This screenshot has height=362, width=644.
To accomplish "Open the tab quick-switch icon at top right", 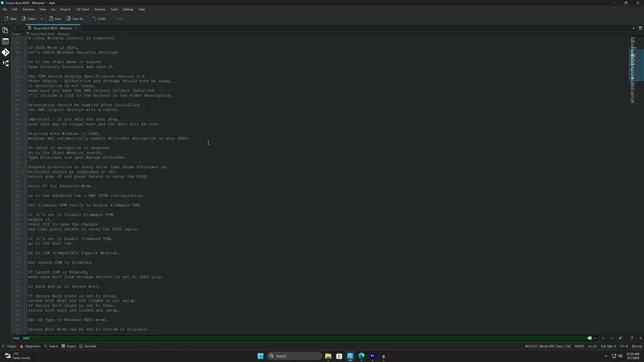I will pyautogui.click(x=633, y=28).
